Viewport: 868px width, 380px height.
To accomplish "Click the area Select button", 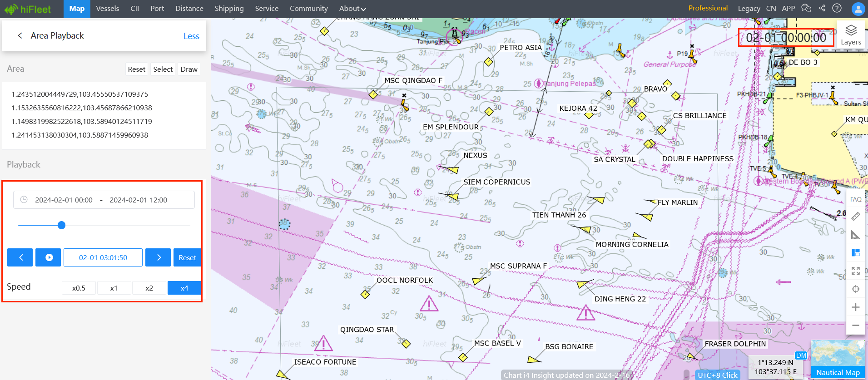I will coord(163,69).
